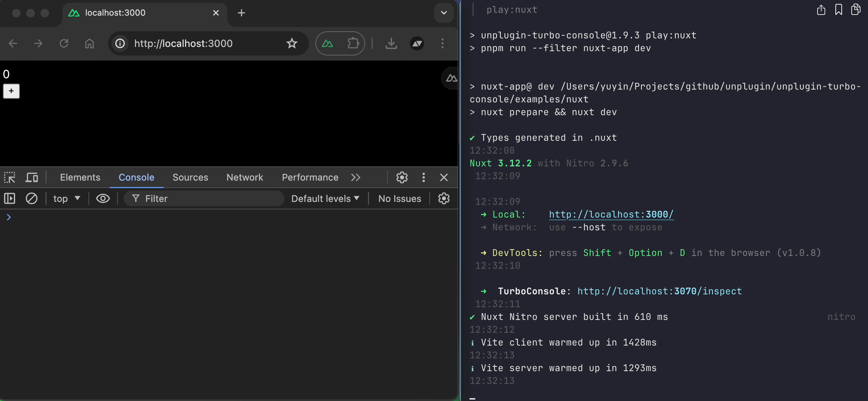
Task: Open the 'top' frame context dropdown
Action: [66, 198]
